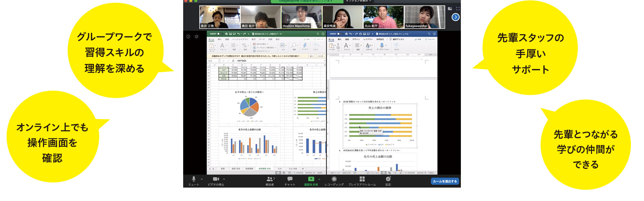This screenshot has width=644, height=201.
Task: Select Hoshiro Maeshima's video thumbnail
Action: click(x=302, y=17)
